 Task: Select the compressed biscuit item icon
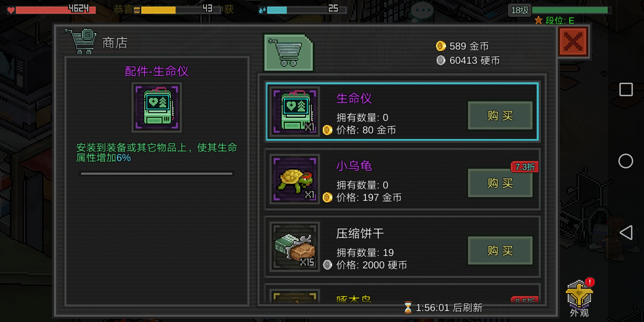(x=295, y=247)
